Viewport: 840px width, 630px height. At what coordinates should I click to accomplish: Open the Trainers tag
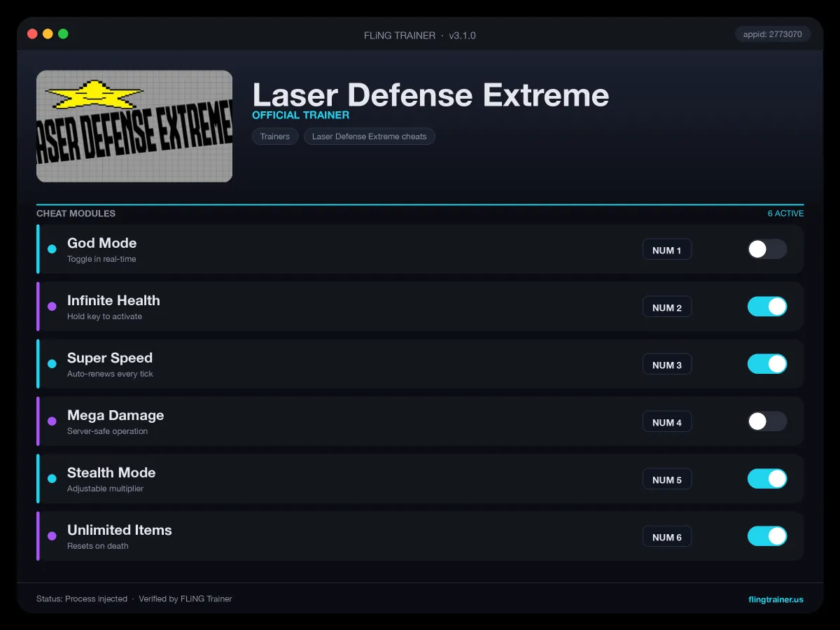point(275,136)
